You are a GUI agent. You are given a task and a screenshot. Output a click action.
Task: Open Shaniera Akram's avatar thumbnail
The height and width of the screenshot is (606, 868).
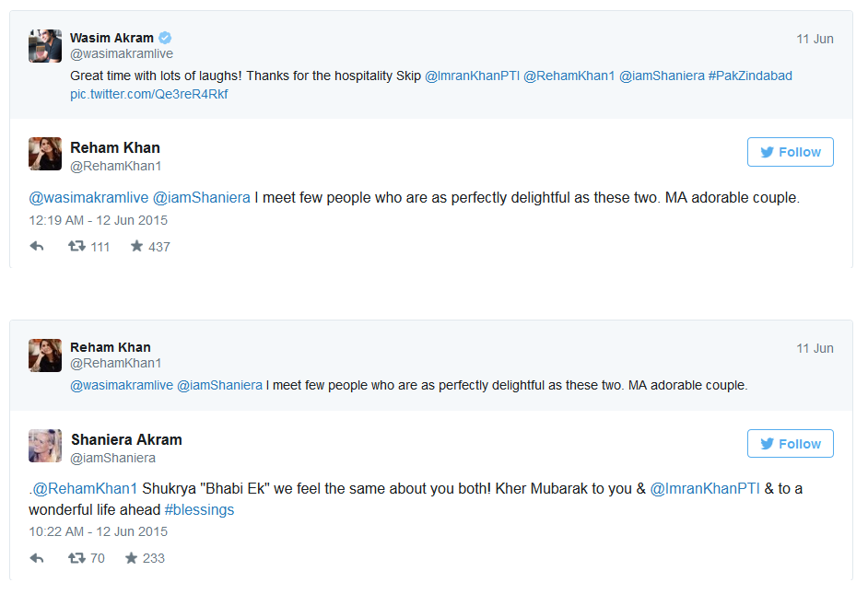[x=45, y=446]
